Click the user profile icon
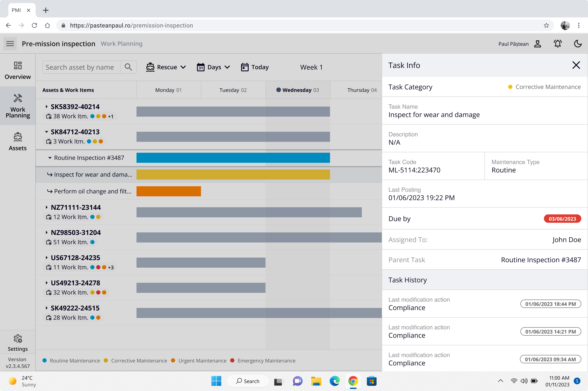The height and width of the screenshot is (391, 588). click(537, 44)
